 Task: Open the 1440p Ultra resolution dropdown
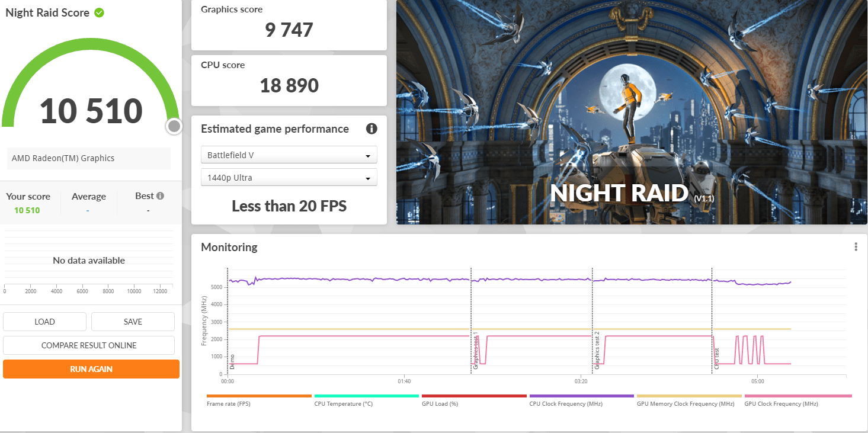pyautogui.click(x=289, y=178)
